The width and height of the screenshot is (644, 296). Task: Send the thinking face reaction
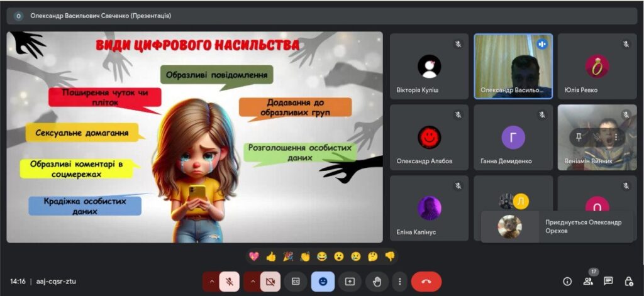pyautogui.click(x=372, y=256)
